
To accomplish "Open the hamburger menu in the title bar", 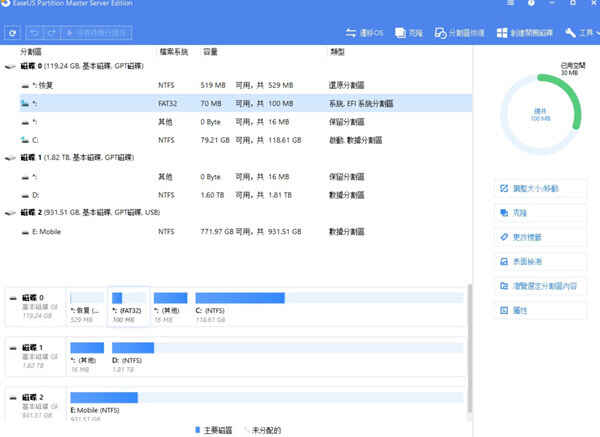I will (510, 3).
